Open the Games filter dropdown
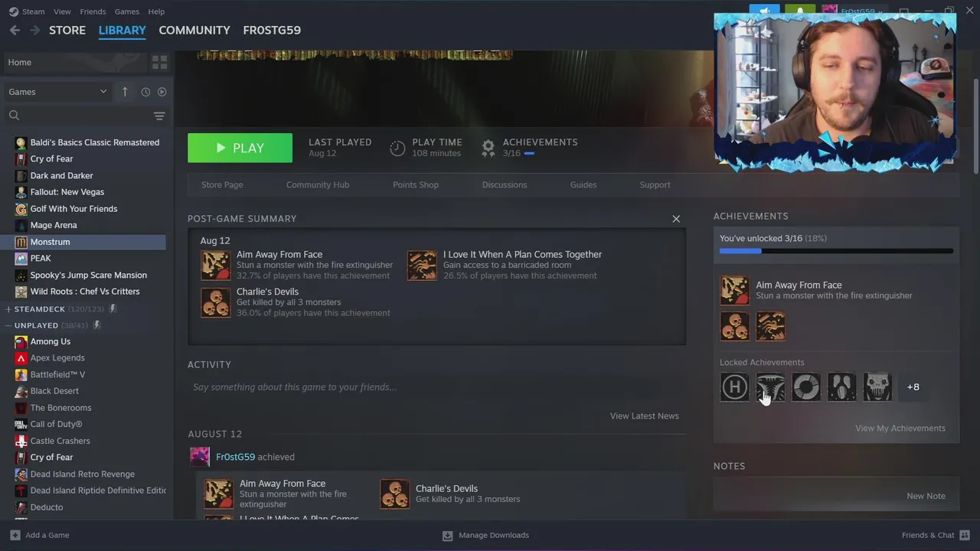Image resolution: width=980 pixels, height=551 pixels. [x=58, y=92]
